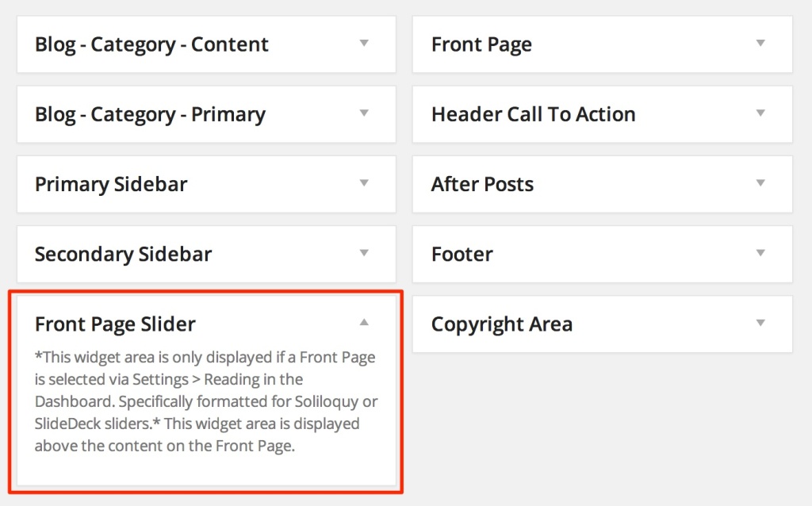The height and width of the screenshot is (506, 812).
Task: Click the Primary Sidebar title text
Action: [111, 184]
